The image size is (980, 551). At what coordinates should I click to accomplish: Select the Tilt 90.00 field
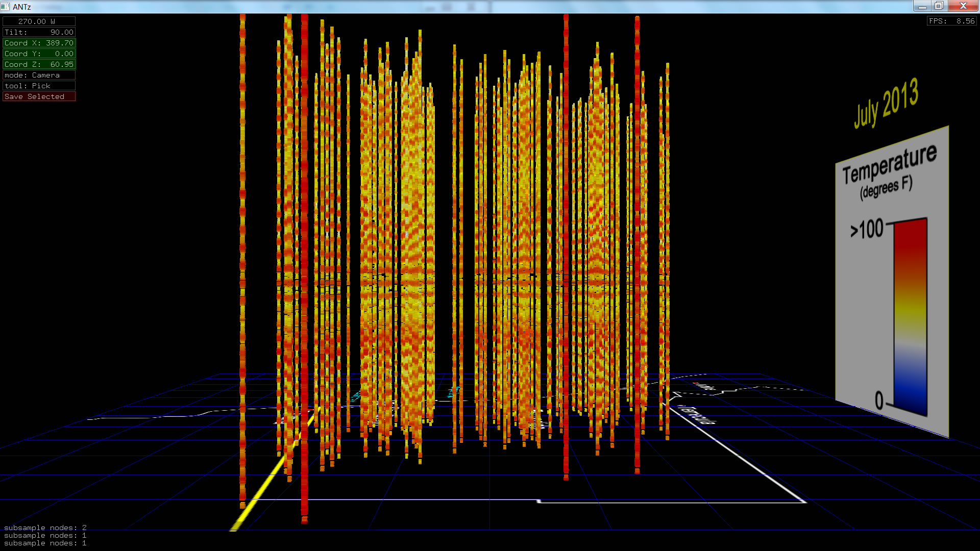click(x=39, y=32)
